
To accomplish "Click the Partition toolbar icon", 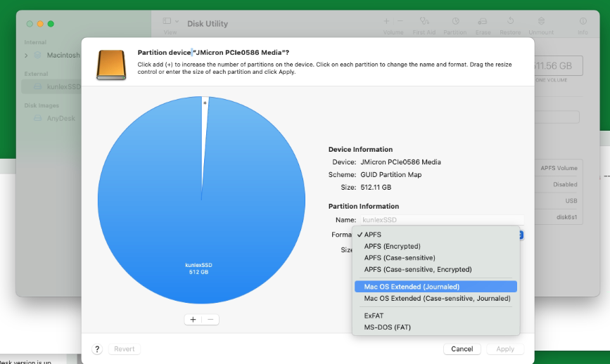I will pyautogui.click(x=455, y=25).
